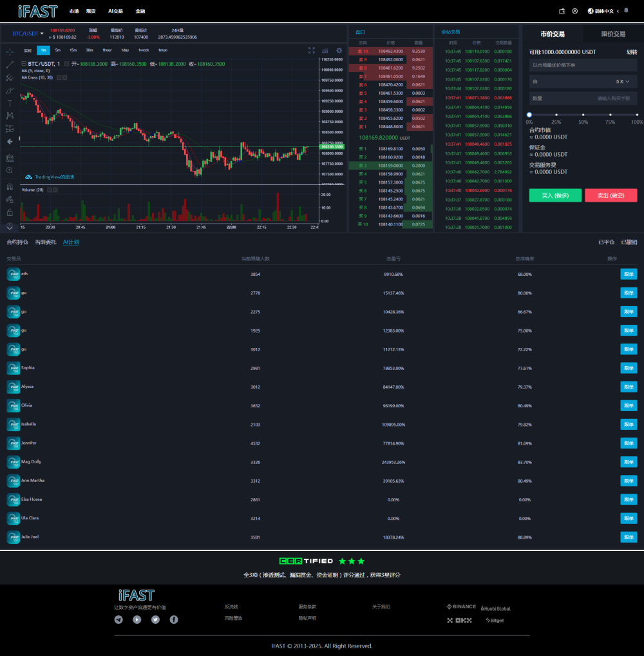Screen dimensions: 644x656
Task: Expand the BTC/USDT trading pair dropdown
Action: click(x=28, y=34)
